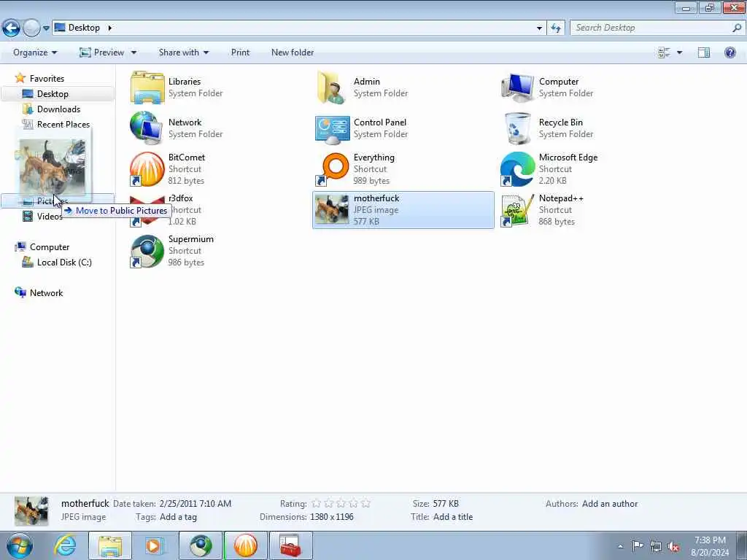Show hidden tray icons arrow
This screenshot has width=747, height=560.
(620, 546)
